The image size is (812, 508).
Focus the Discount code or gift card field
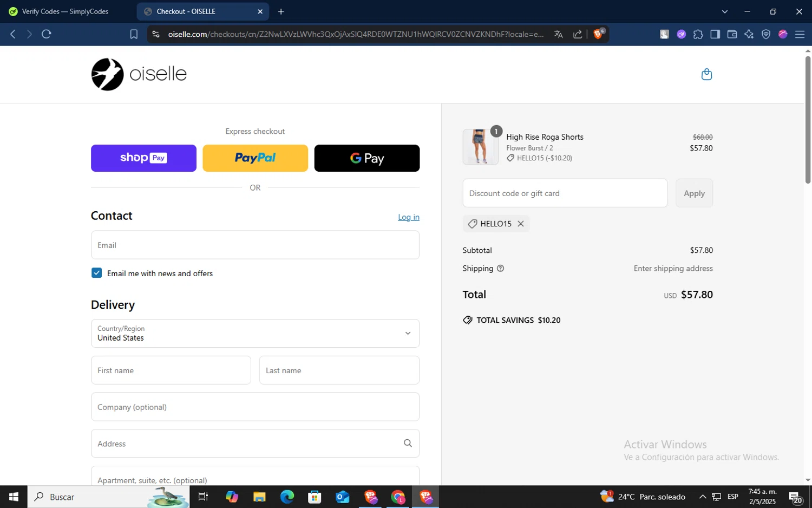[565, 193]
